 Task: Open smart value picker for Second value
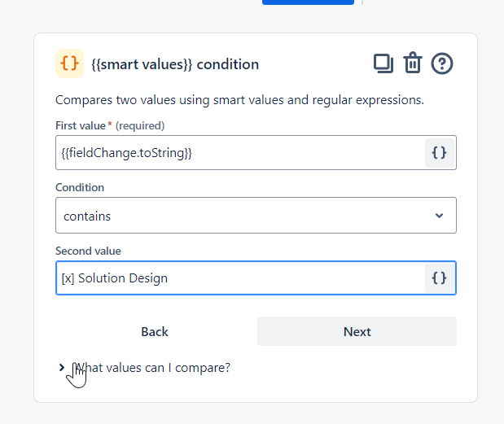coord(439,278)
